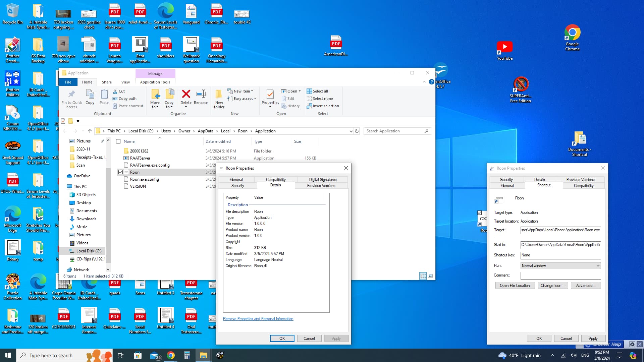Open the Compatibility tab in the Roon Properties Details dialog
Screen dimensions: 644x362
[276, 180]
